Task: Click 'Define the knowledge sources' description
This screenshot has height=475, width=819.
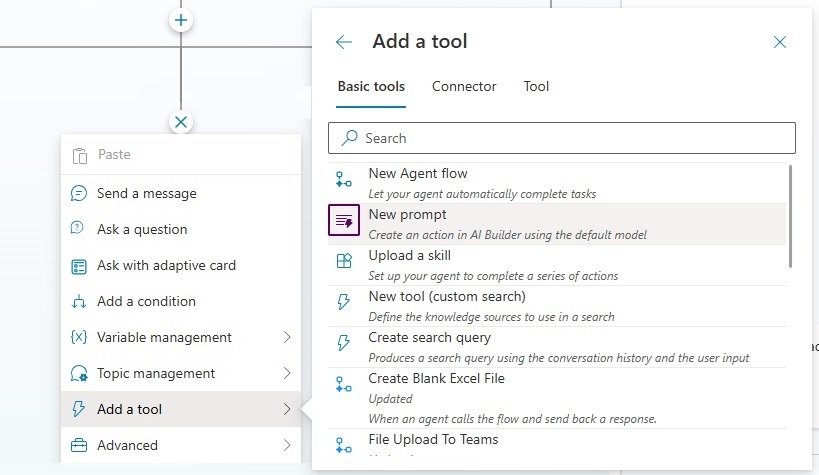Action: click(492, 317)
